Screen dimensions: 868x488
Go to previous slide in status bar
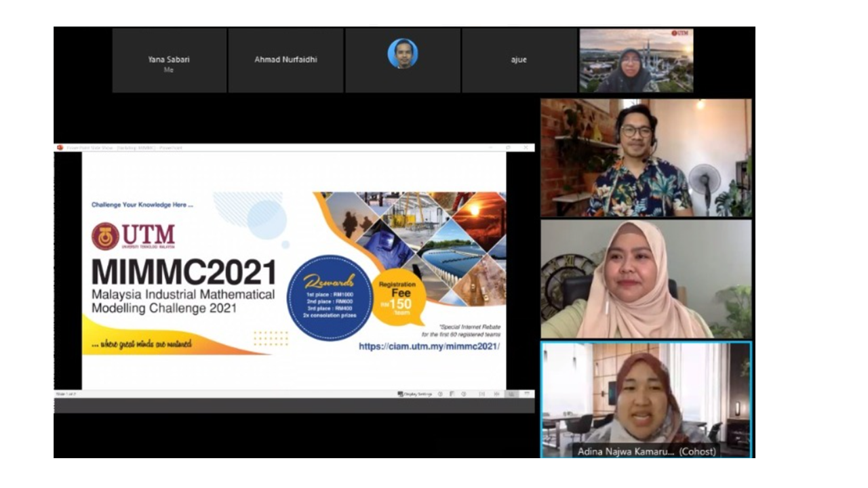tap(440, 394)
